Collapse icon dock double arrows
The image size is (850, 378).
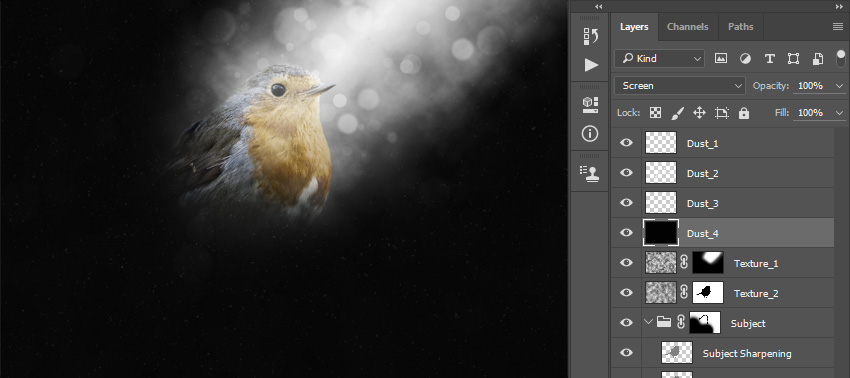point(598,7)
